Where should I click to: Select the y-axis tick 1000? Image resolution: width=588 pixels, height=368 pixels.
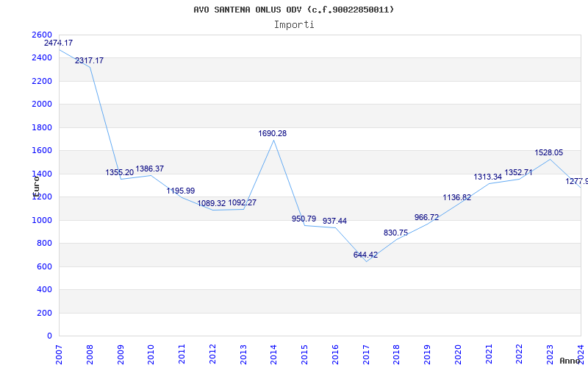(42, 220)
